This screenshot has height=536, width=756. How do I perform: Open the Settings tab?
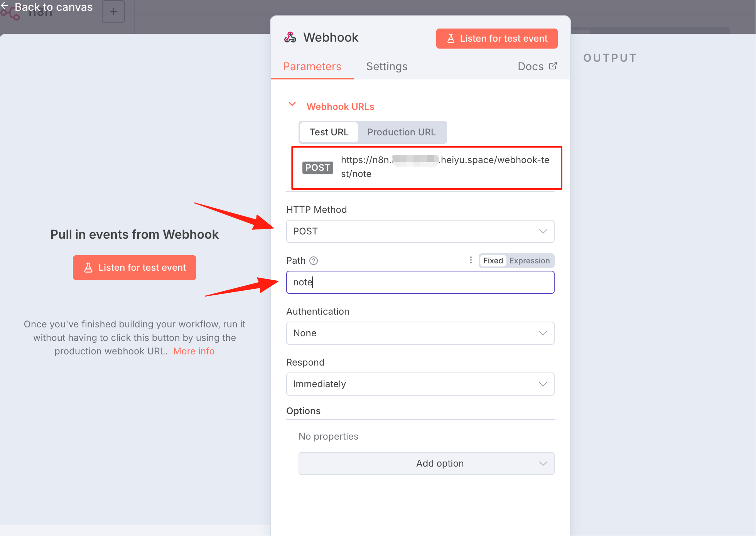[387, 66]
